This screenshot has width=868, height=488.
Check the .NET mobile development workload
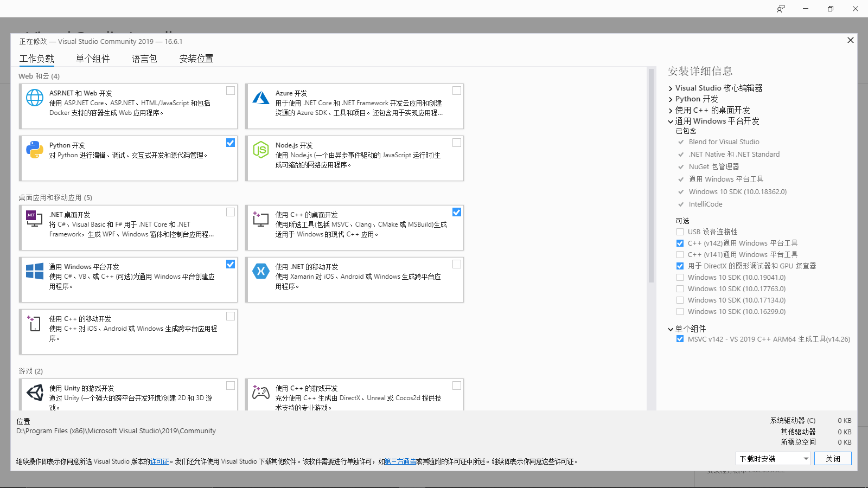pos(457,264)
